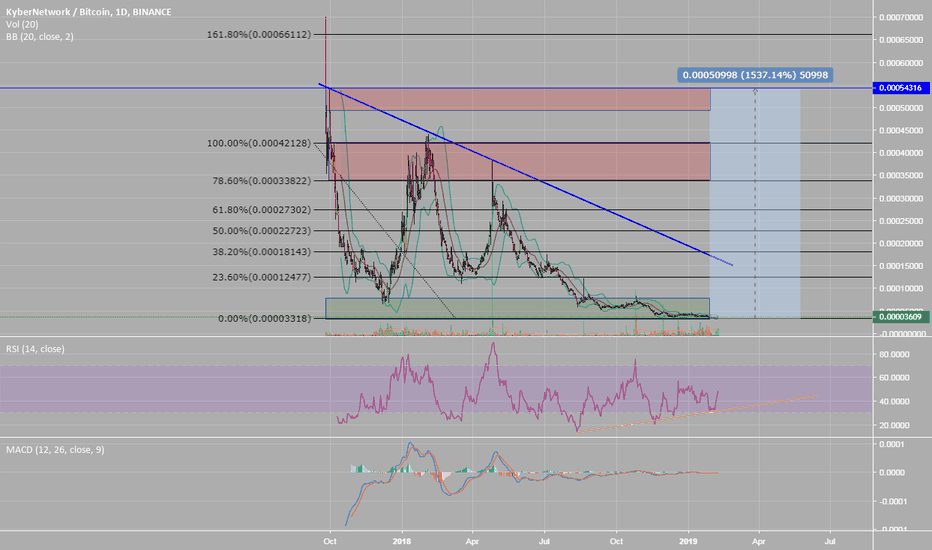
Task: Click the 2018 label on time axis
Action: tap(402, 541)
